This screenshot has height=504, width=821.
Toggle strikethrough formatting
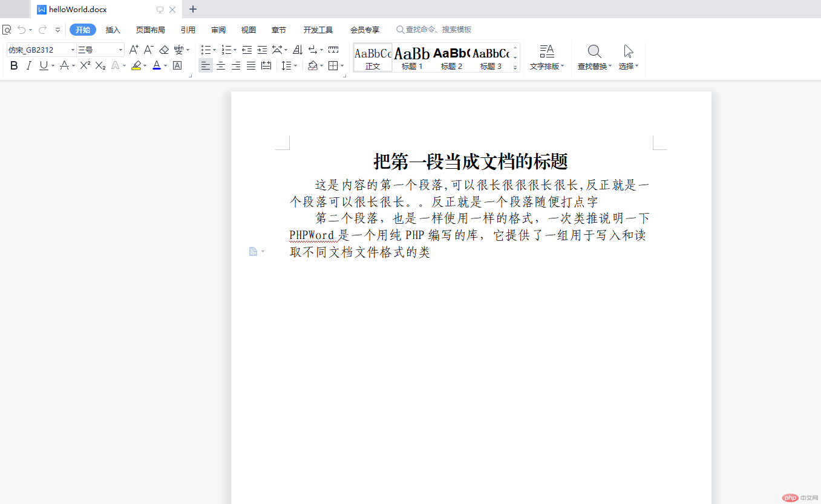tap(64, 65)
